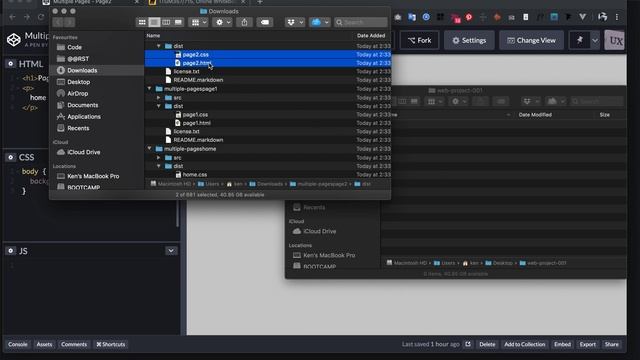Go forward in the Downloads Finder window
The width and height of the screenshot is (640, 360).
(x=69, y=22)
